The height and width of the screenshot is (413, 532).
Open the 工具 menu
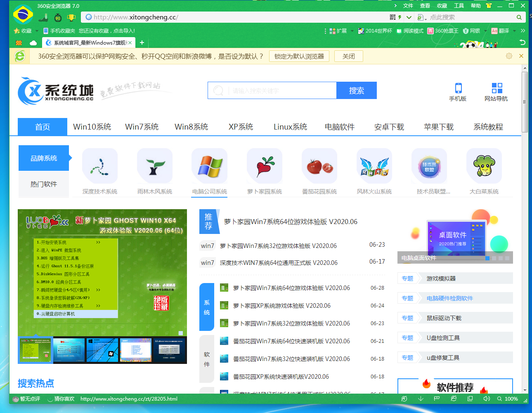(x=459, y=6)
